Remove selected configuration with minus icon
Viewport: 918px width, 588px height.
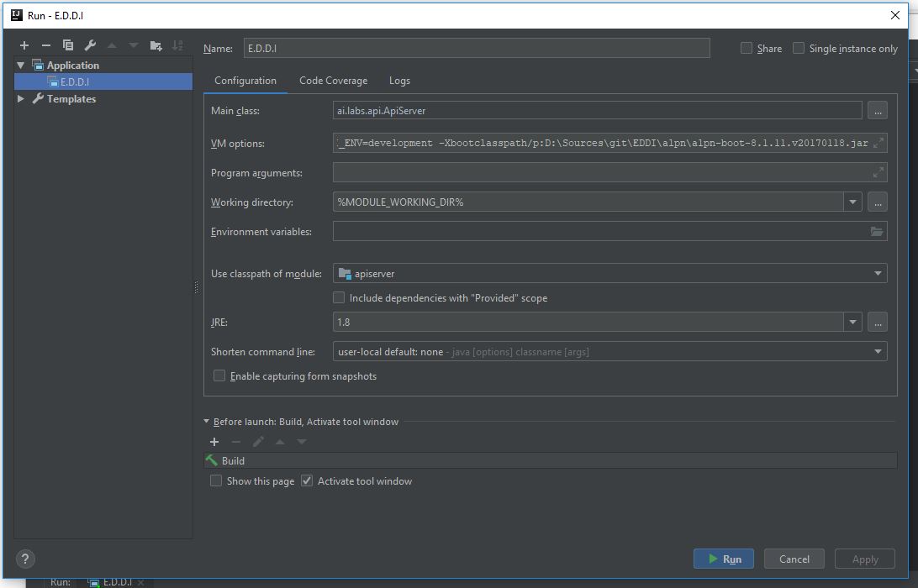(46, 45)
